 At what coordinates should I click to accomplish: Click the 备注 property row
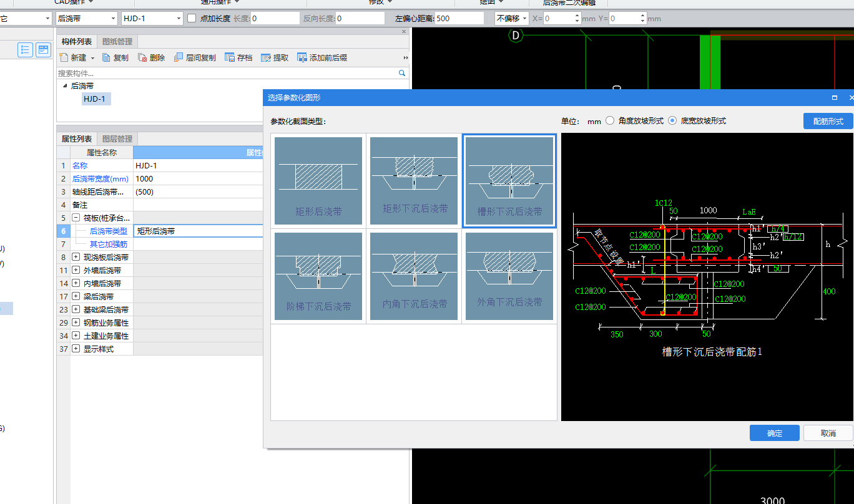coord(160,205)
